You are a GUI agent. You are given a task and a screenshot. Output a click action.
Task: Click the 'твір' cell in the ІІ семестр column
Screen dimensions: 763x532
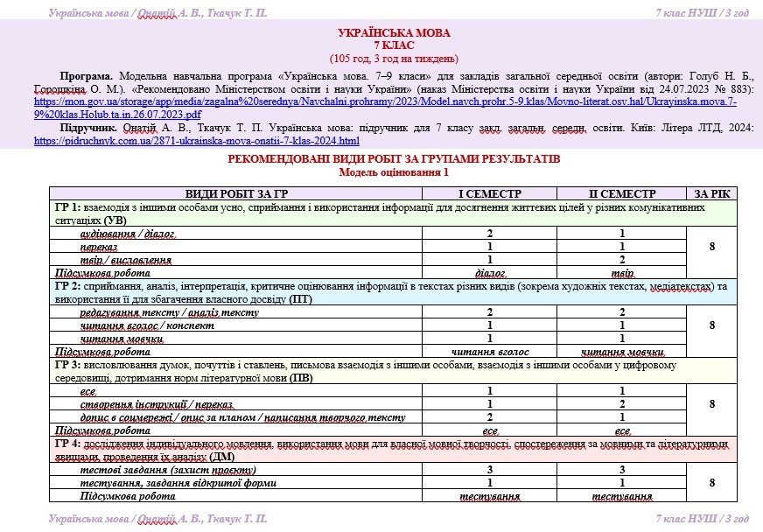(622, 273)
